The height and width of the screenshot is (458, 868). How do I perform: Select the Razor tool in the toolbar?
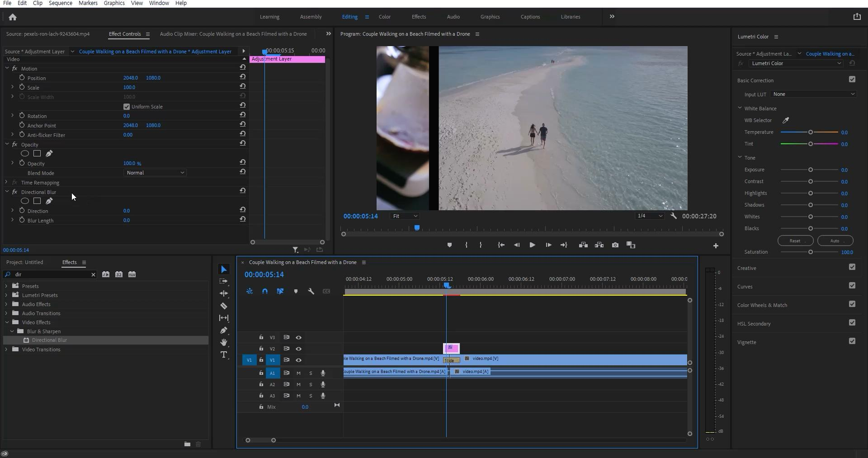point(224,306)
